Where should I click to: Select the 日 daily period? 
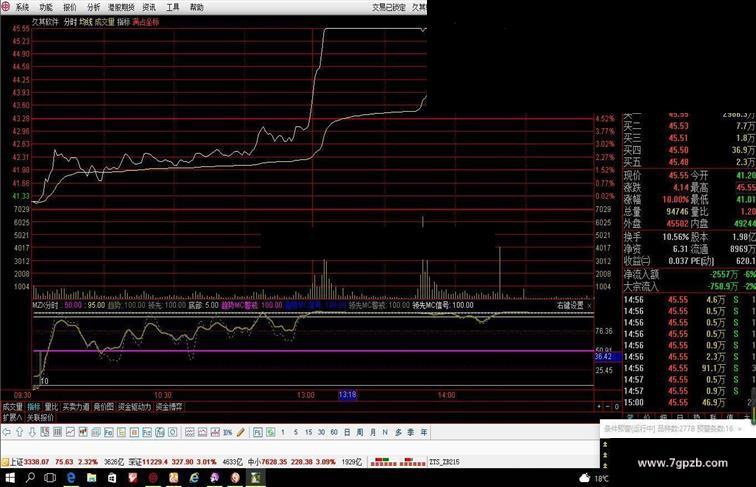(x=347, y=432)
